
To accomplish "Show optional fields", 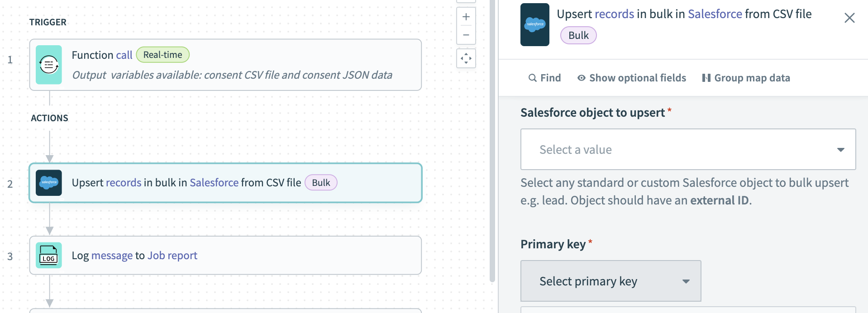I will 632,78.
